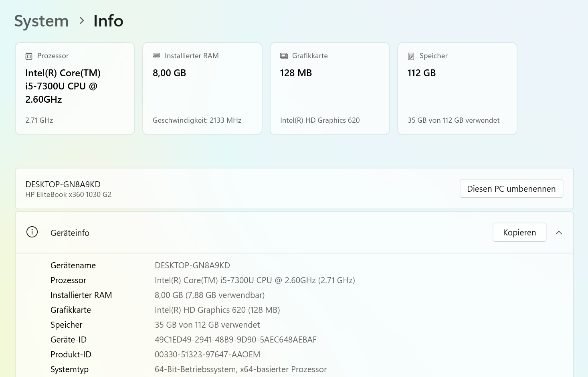The height and width of the screenshot is (377, 588).
Task: Click the processor value ending in (2.71 GHz)
Action: point(255,280)
